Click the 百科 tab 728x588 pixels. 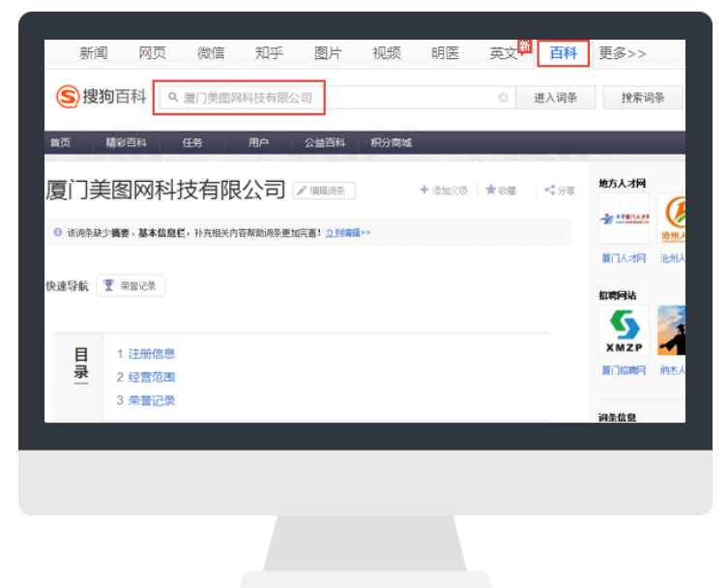(x=564, y=53)
